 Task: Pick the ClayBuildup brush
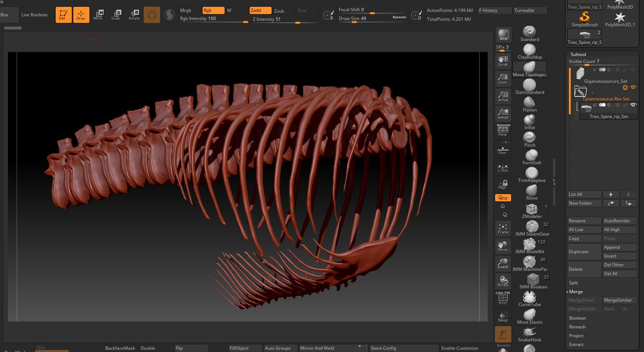(x=529, y=52)
